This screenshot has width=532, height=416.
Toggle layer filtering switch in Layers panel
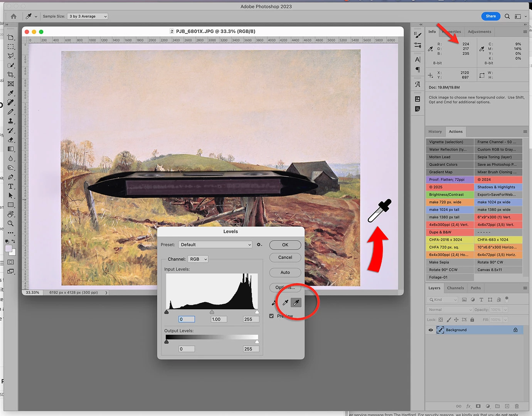point(507,299)
